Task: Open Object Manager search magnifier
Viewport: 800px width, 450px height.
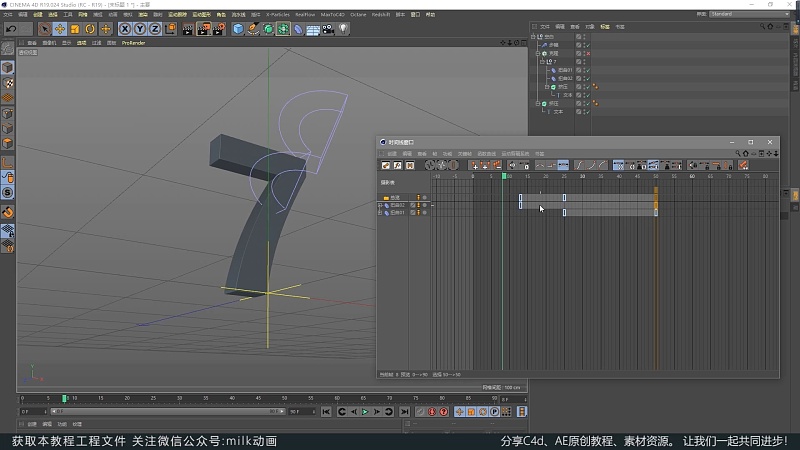Action: 762,27
